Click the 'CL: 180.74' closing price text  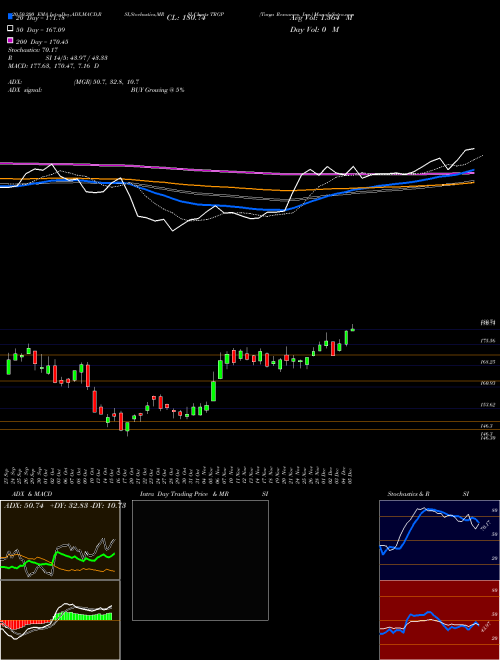click(186, 18)
